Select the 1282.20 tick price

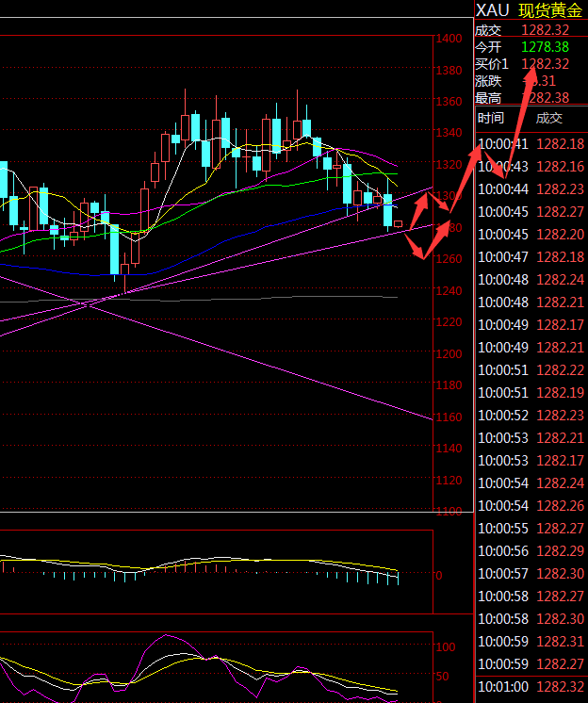(561, 235)
